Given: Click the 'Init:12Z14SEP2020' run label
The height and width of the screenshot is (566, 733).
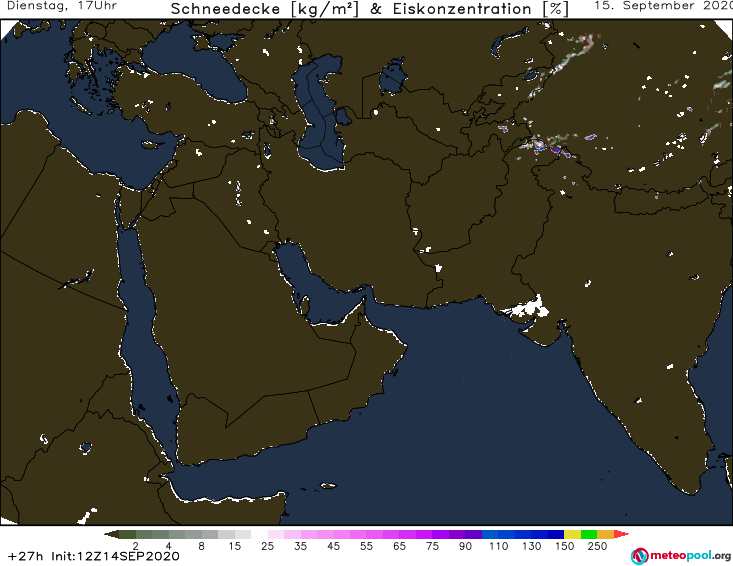Looking at the screenshot, I should [x=115, y=556].
